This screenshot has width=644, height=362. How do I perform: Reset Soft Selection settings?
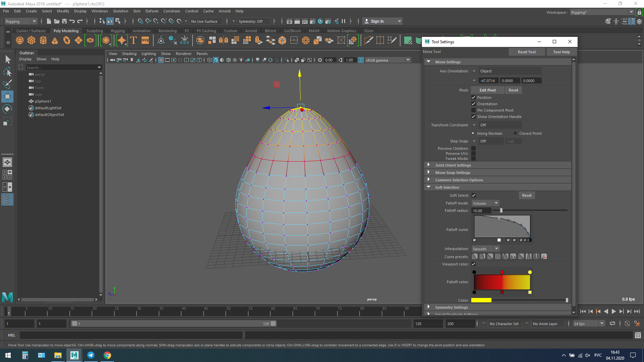tap(527, 195)
